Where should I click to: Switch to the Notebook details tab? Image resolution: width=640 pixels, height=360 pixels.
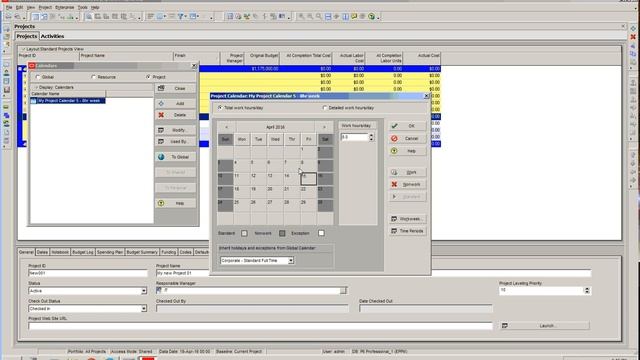point(60,252)
